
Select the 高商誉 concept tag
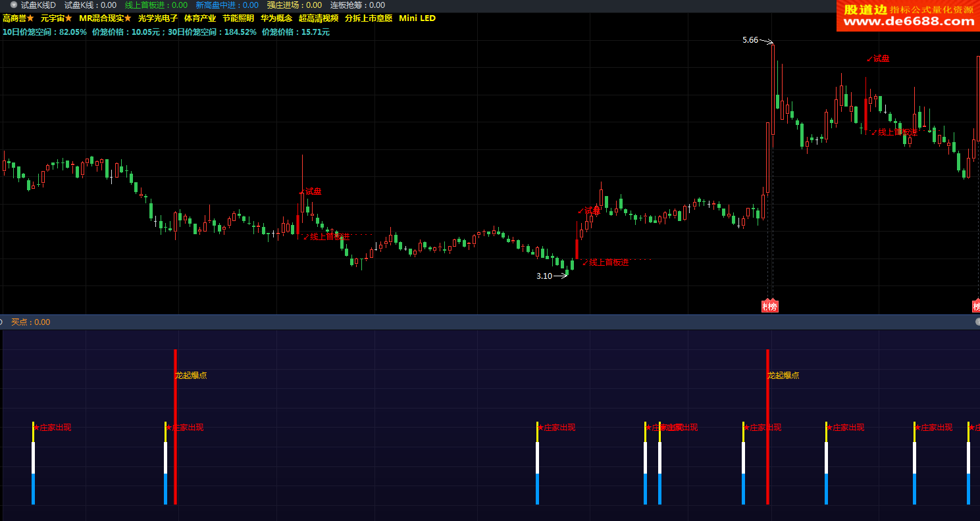pos(14,18)
